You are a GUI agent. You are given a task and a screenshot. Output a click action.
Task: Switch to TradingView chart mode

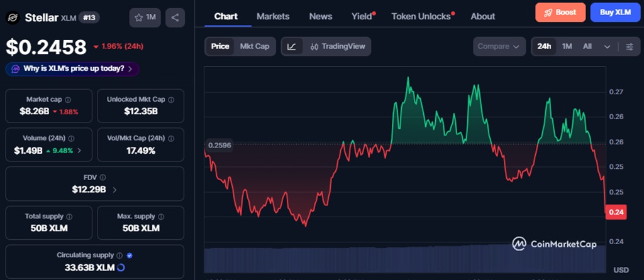coord(338,46)
